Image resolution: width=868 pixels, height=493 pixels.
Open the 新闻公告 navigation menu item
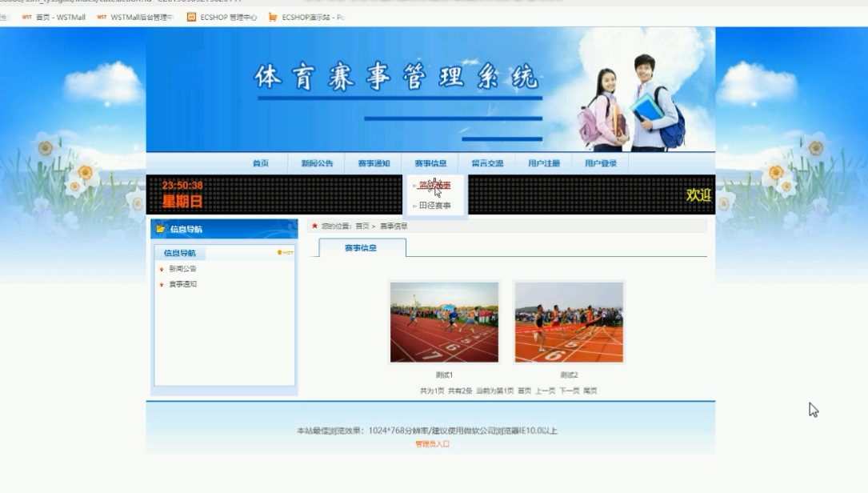[x=317, y=163]
